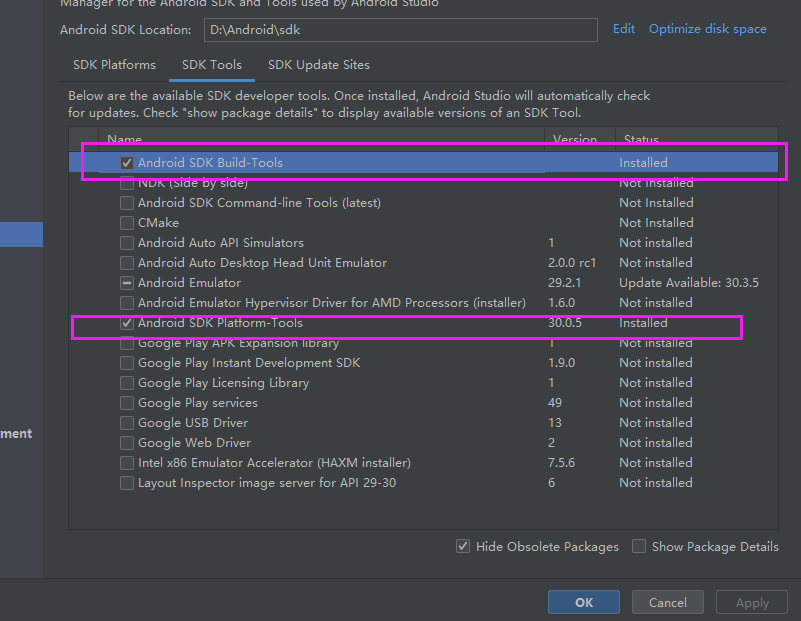Select the Android Emulator row name

tap(189, 282)
